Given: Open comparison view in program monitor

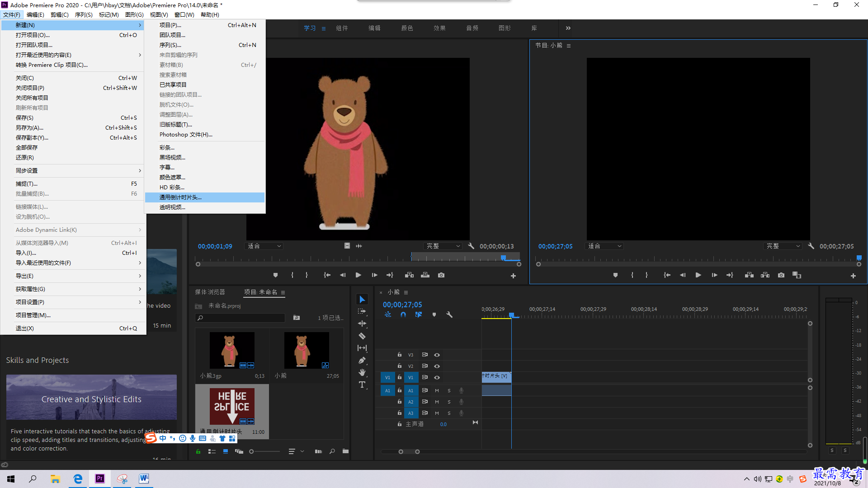Looking at the screenshot, I should click(797, 275).
